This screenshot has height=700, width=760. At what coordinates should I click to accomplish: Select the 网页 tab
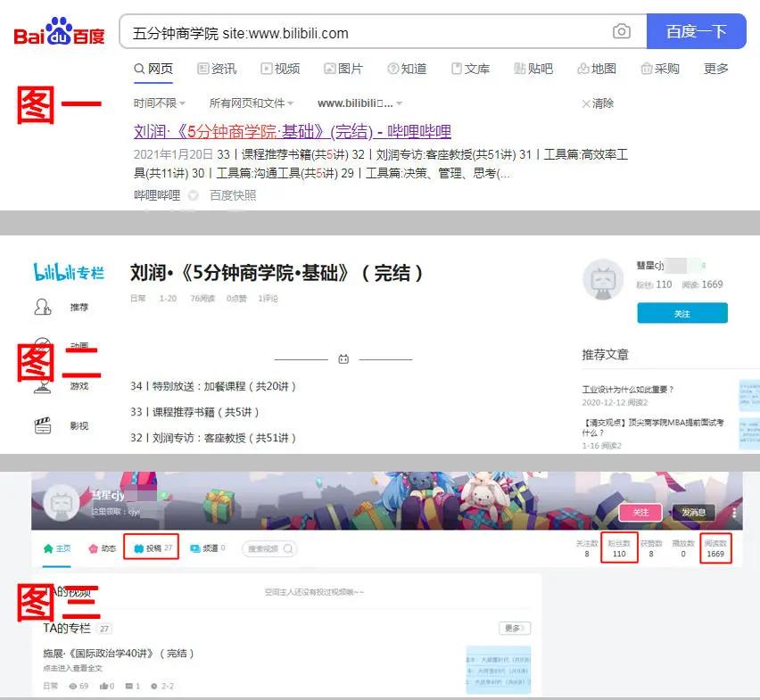(153, 69)
